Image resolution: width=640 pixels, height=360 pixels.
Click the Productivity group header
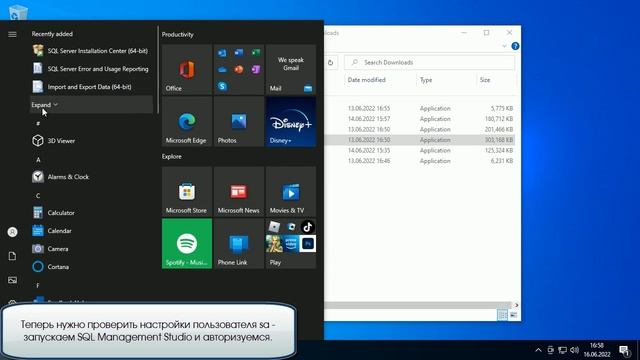[178, 35]
